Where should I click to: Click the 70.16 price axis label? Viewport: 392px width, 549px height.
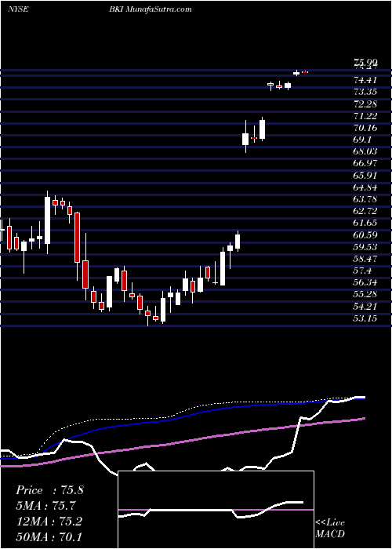[365, 128]
